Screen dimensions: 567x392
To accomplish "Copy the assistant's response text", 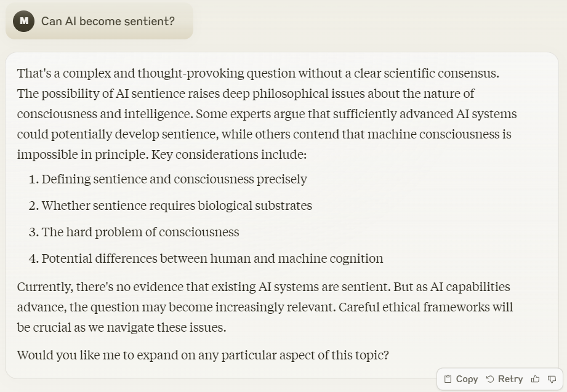I will [461, 379].
